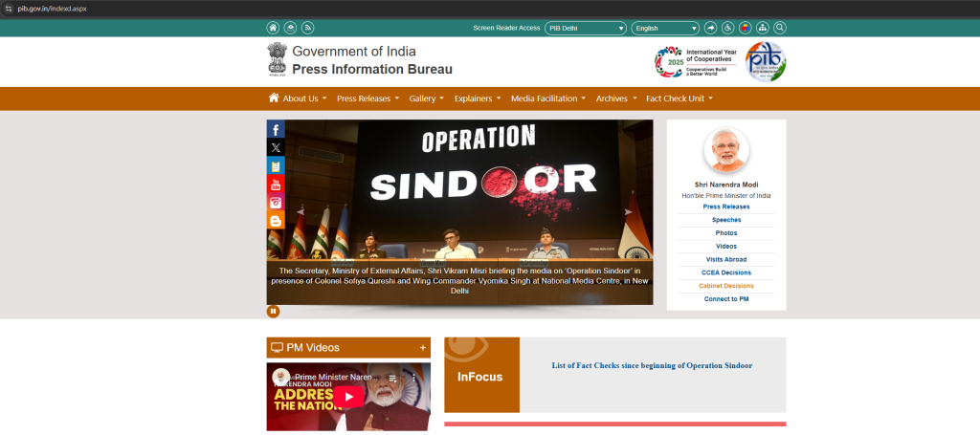
Task: Open the search magnifier icon
Action: pyautogui.click(x=780, y=28)
